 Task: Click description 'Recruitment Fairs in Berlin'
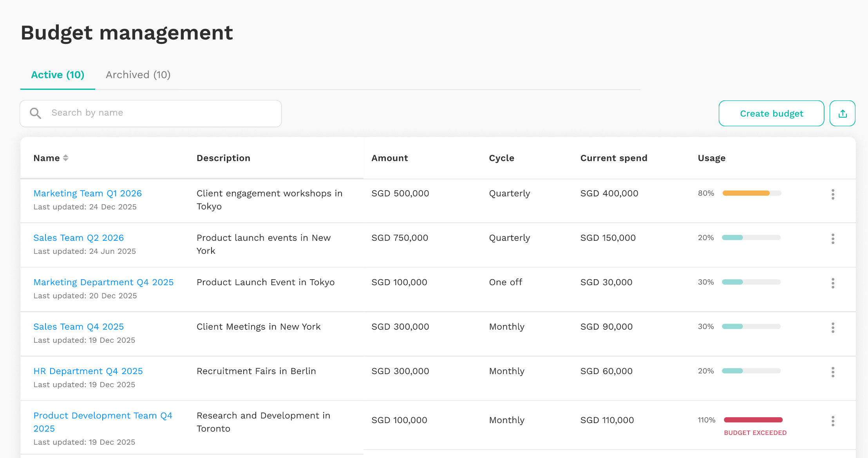pyautogui.click(x=256, y=371)
